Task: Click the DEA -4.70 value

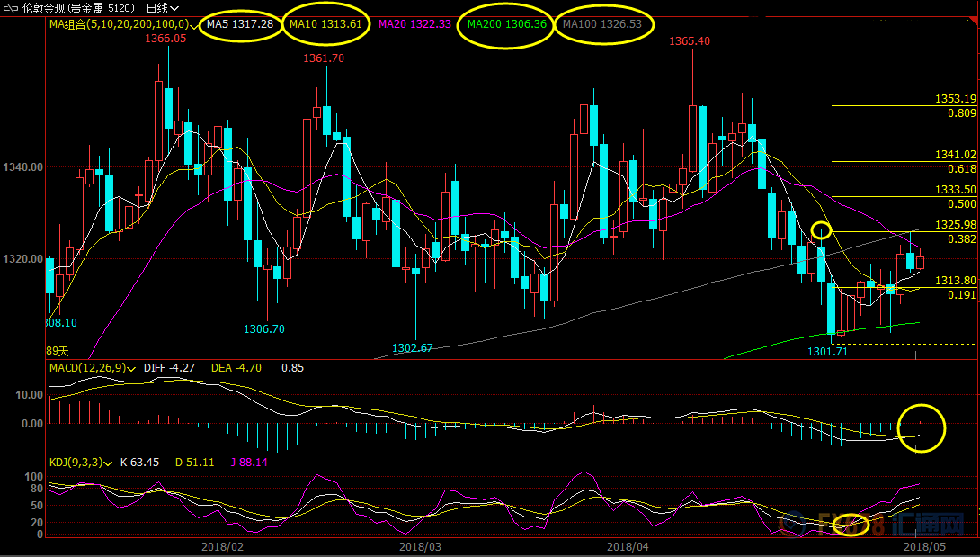Action: [x=236, y=368]
